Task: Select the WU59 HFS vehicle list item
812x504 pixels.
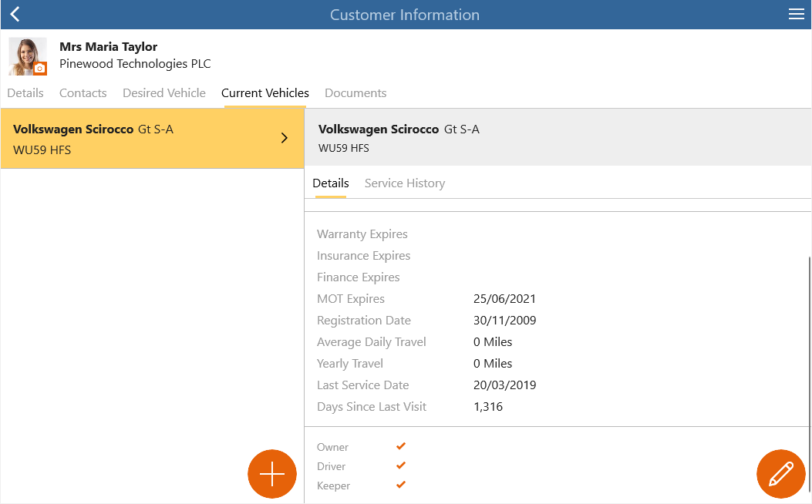Action: pos(152,139)
